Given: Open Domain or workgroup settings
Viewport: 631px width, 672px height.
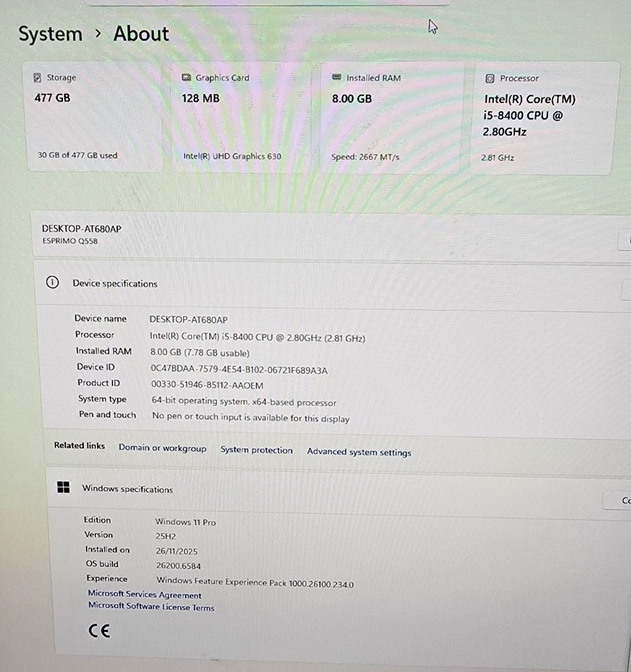Looking at the screenshot, I should [162, 448].
